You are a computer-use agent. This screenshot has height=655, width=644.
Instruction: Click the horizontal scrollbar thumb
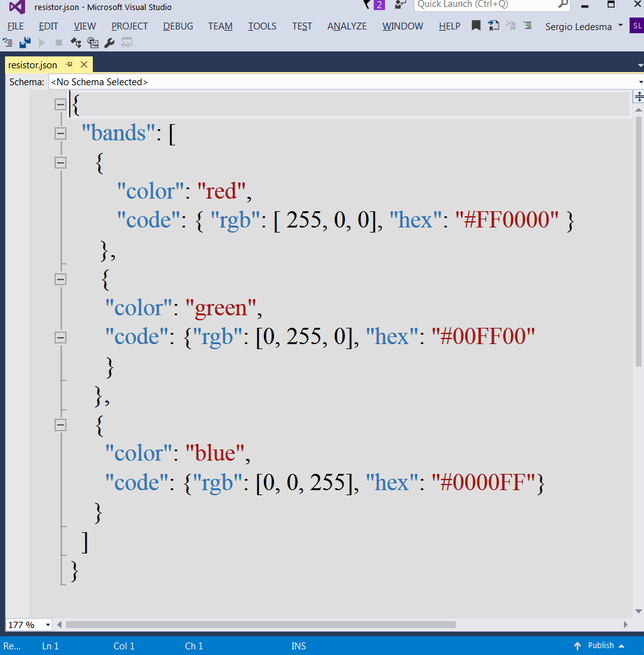click(260, 624)
